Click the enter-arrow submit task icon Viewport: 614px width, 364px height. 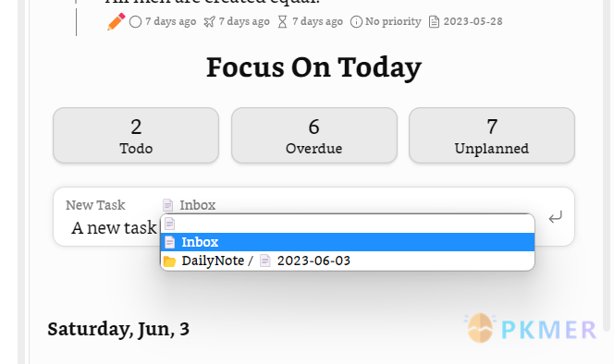pos(555,217)
